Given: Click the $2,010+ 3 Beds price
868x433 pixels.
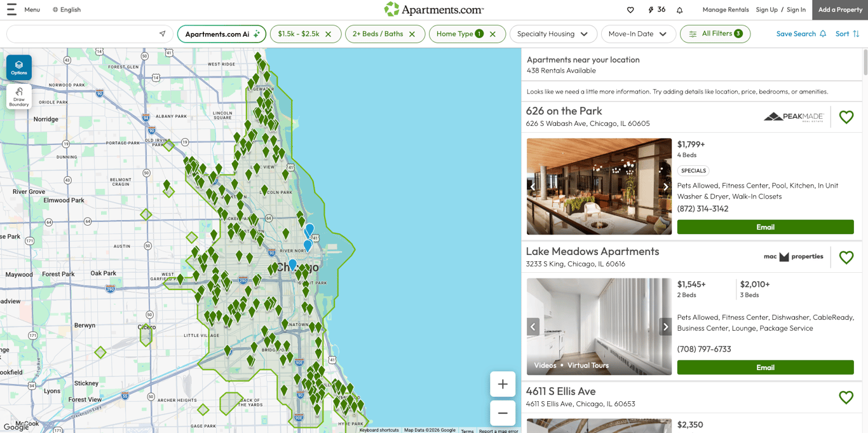Looking at the screenshot, I should tap(755, 289).
